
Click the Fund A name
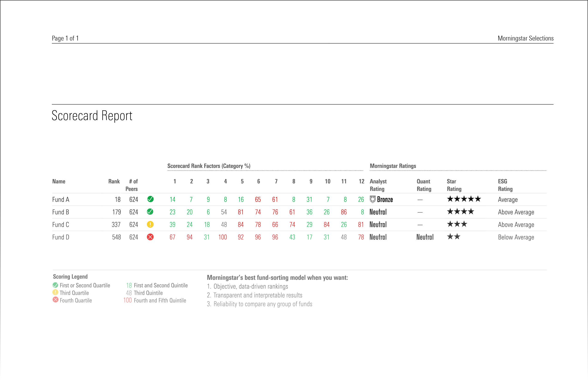click(60, 199)
